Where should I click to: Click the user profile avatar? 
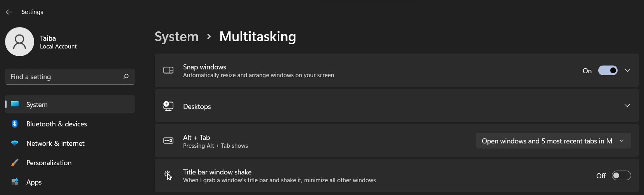pyautogui.click(x=19, y=41)
